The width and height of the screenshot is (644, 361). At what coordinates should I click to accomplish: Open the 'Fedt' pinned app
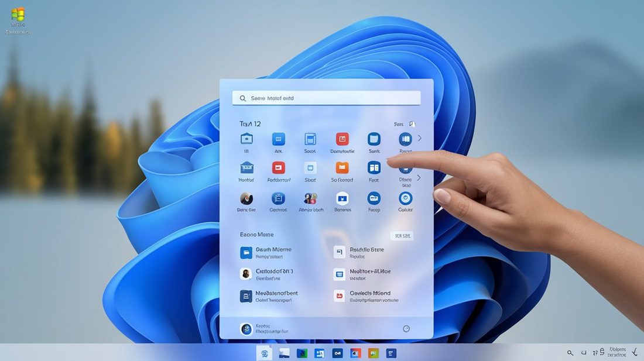coord(374,168)
